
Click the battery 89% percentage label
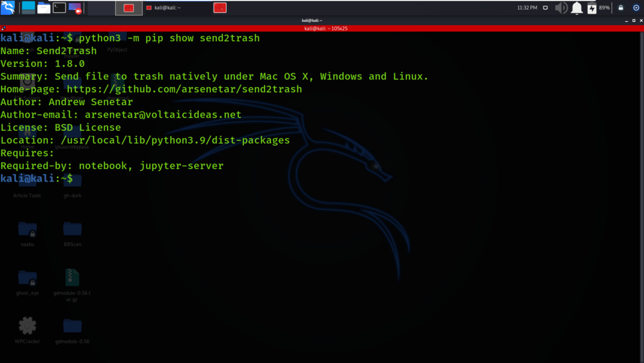click(604, 8)
